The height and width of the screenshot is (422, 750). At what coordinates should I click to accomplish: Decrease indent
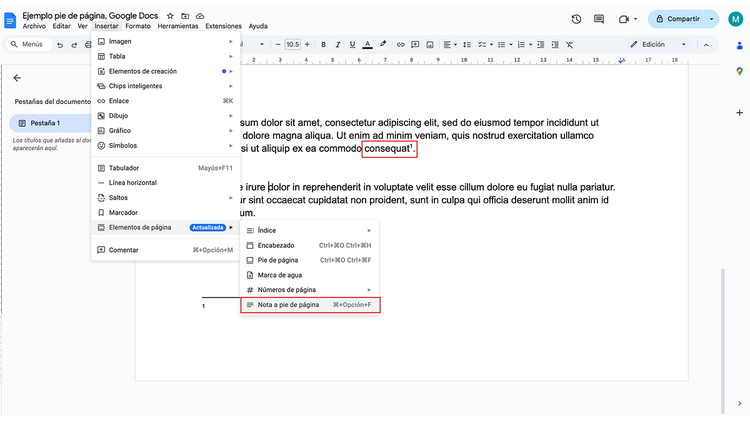pyautogui.click(x=540, y=44)
